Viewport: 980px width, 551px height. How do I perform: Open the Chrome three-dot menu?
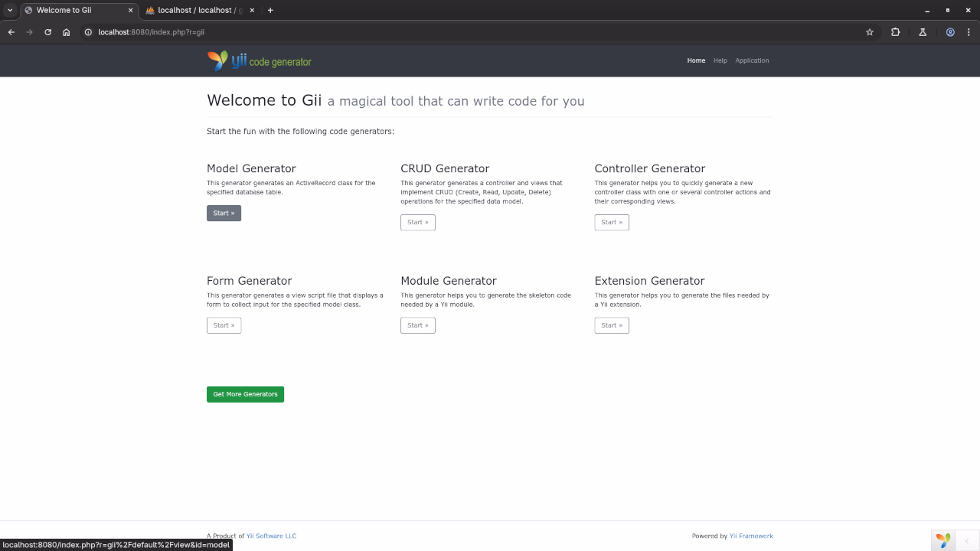pyautogui.click(x=969, y=32)
